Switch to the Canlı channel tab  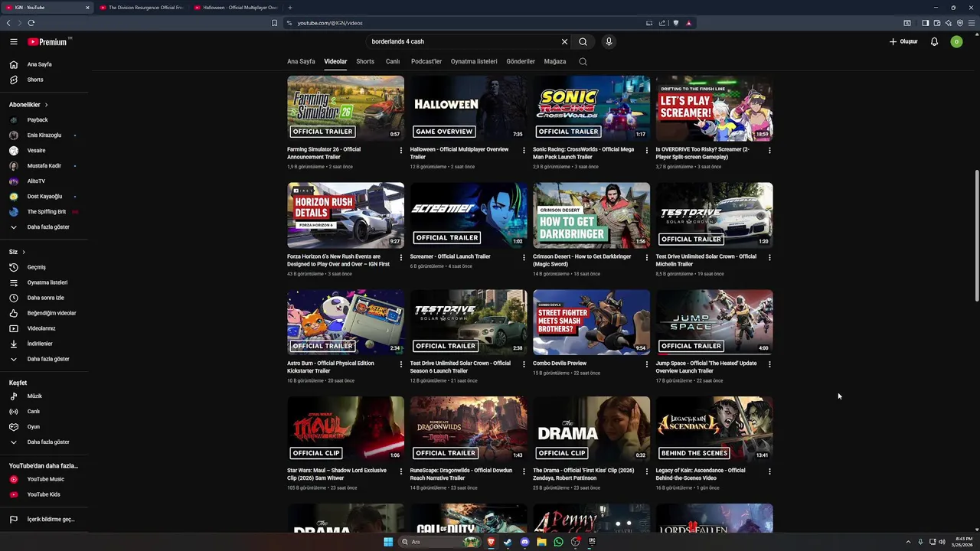393,61
